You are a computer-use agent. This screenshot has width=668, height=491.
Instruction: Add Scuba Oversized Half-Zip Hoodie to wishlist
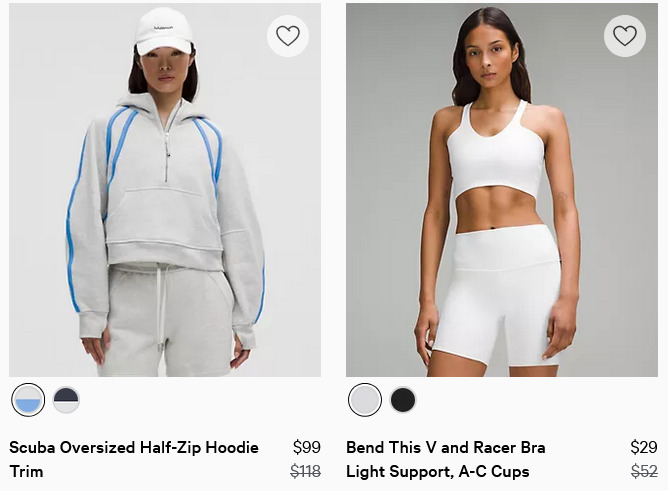(288, 36)
